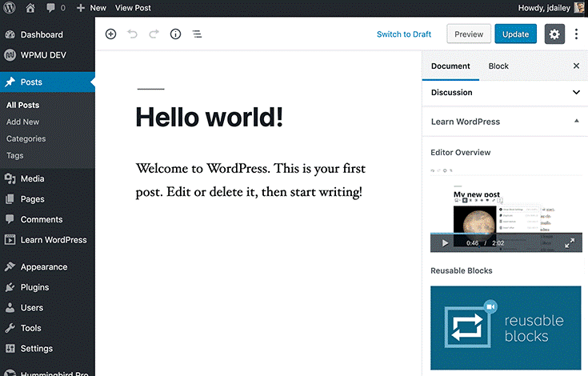This screenshot has height=376, width=588.
Task: Go to All Posts
Action: click(x=22, y=105)
